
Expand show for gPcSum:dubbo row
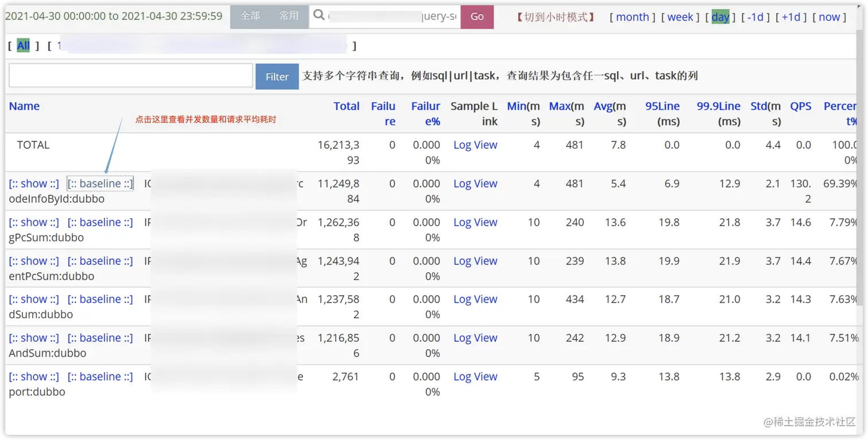[x=34, y=222]
